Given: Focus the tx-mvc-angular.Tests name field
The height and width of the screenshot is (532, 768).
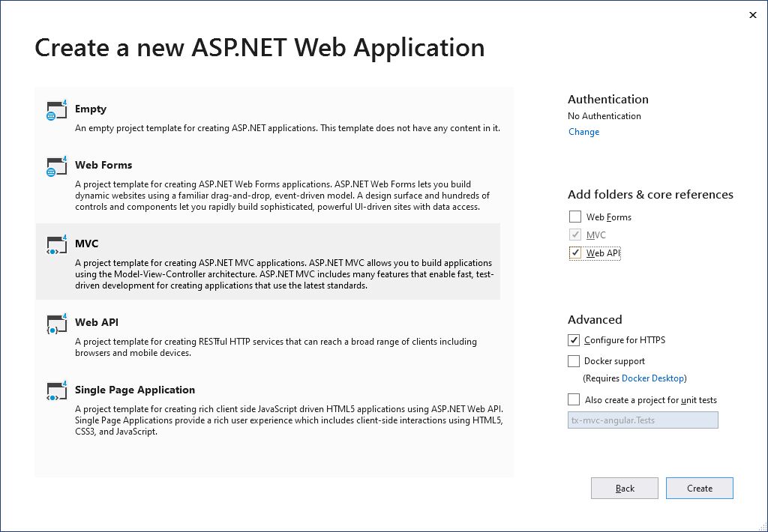Looking at the screenshot, I should 643,420.
